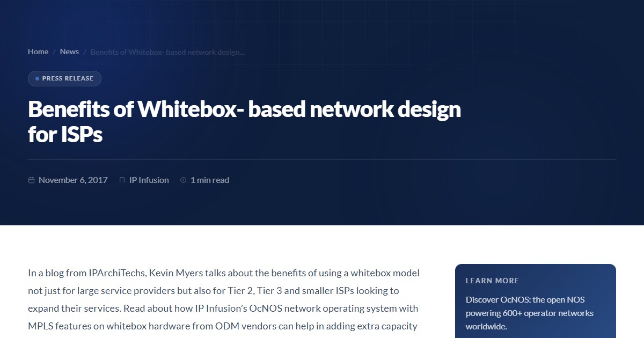Click the IP Infusion author label

149,180
